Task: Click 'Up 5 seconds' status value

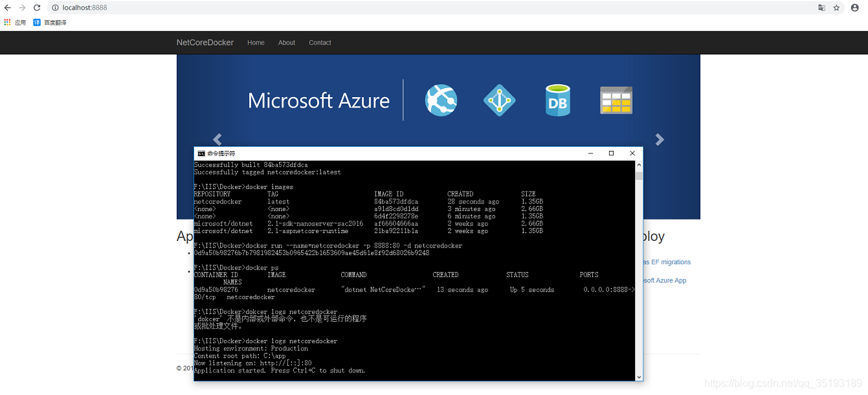Action: point(532,289)
